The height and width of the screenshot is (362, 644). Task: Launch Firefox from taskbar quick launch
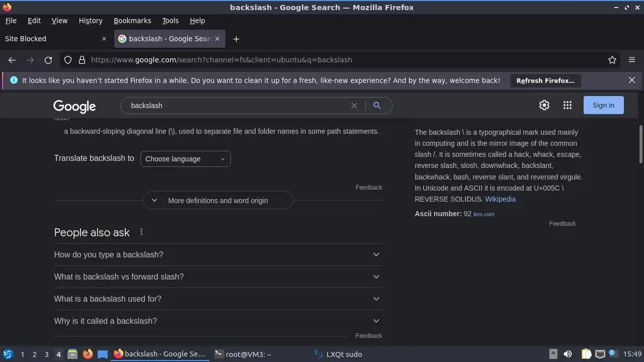[x=88, y=354]
